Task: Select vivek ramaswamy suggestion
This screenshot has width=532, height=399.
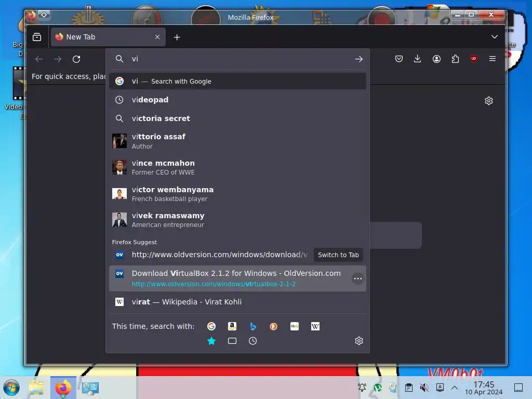Action: (x=237, y=220)
